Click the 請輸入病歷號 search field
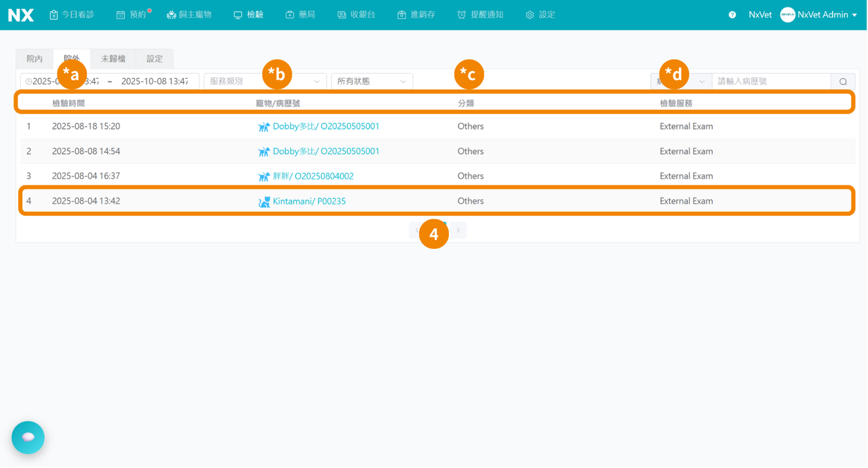Viewport: 868px width, 468px height. click(x=771, y=81)
